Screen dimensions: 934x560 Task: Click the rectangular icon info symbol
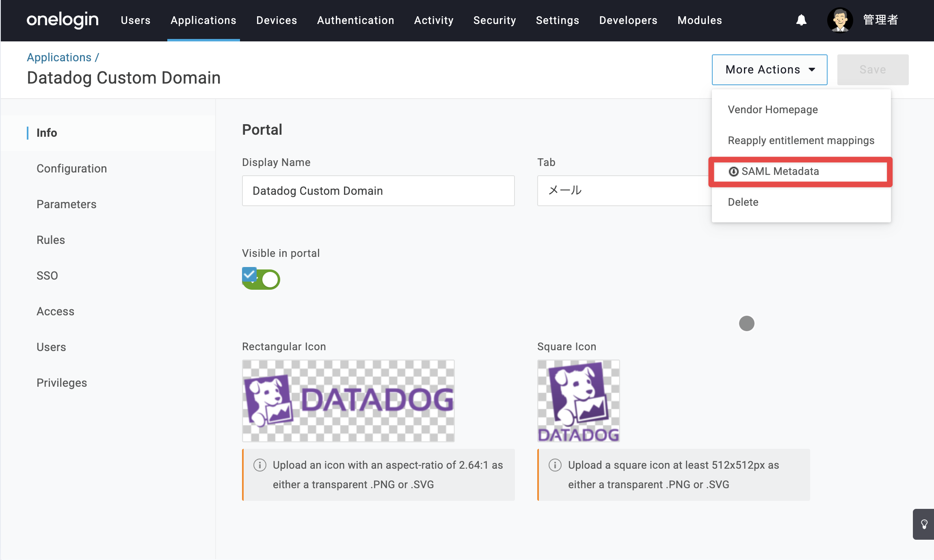click(x=260, y=465)
